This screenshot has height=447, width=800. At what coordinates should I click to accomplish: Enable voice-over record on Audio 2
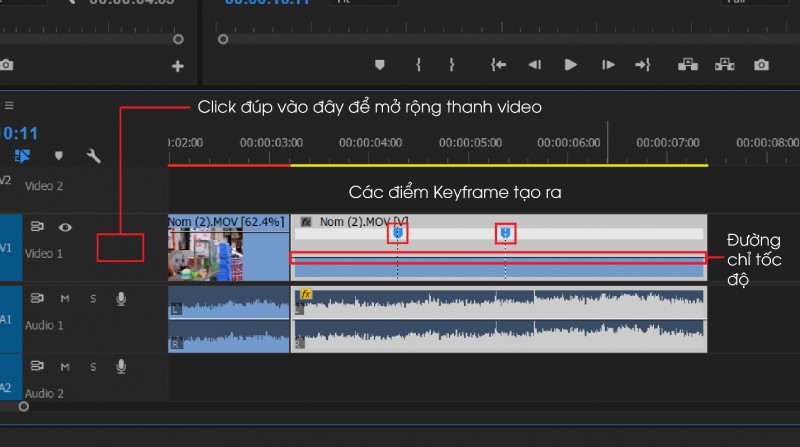[121, 366]
